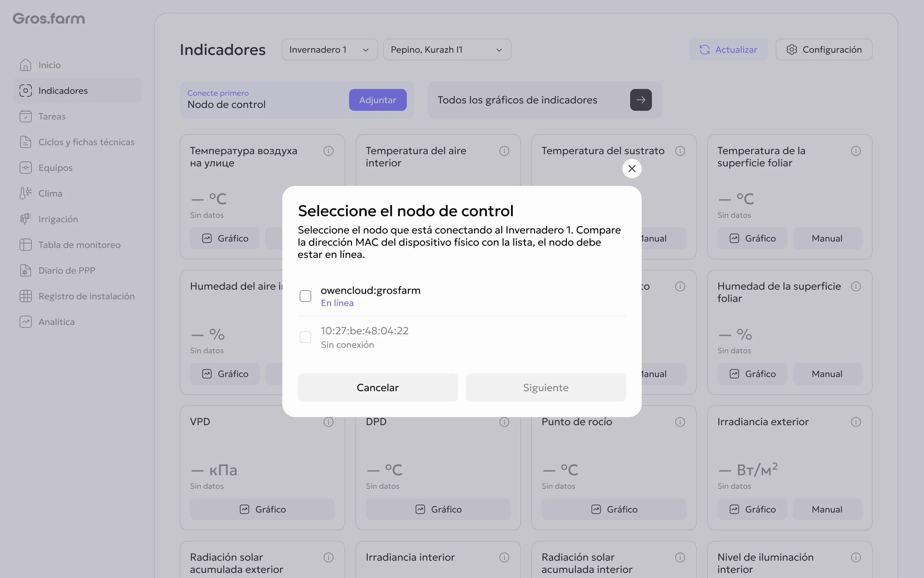
Task: Open Tareas in the sidebar
Action: pyautogui.click(x=77, y=116)
